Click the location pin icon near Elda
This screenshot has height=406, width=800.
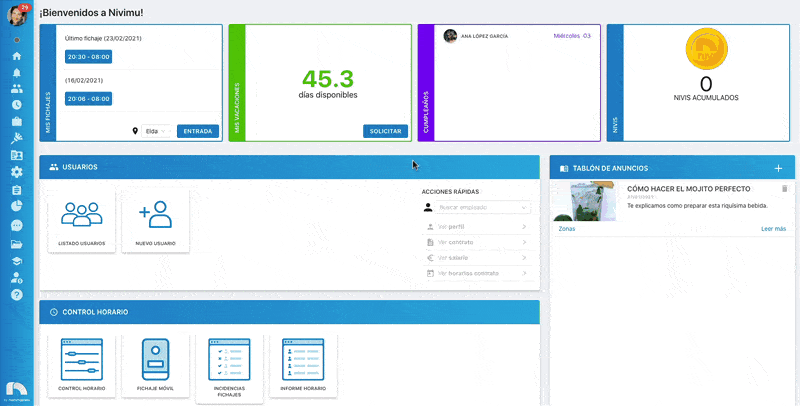135,131
